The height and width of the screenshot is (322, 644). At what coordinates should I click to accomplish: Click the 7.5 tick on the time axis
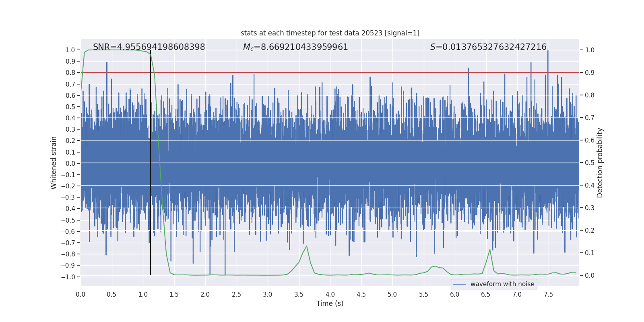[x=548, y=295]
